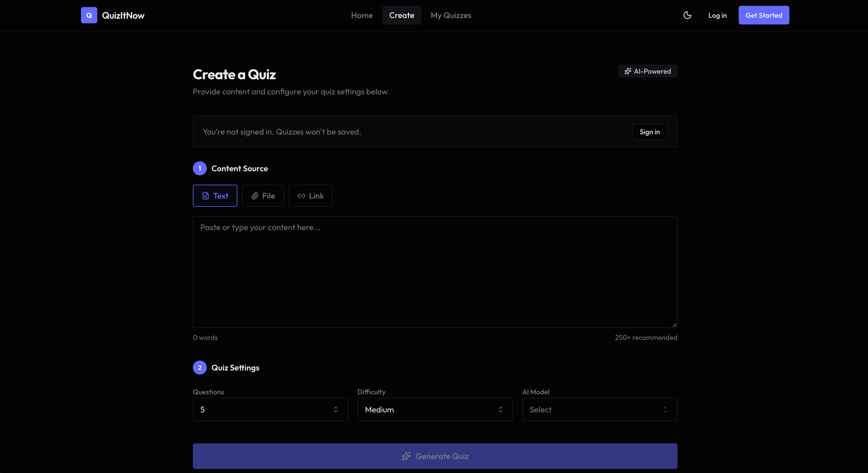This screenshot has height=473, width=868.
Task: Click the sparkle icon on Generate Quiz
Action: [406, 456]
